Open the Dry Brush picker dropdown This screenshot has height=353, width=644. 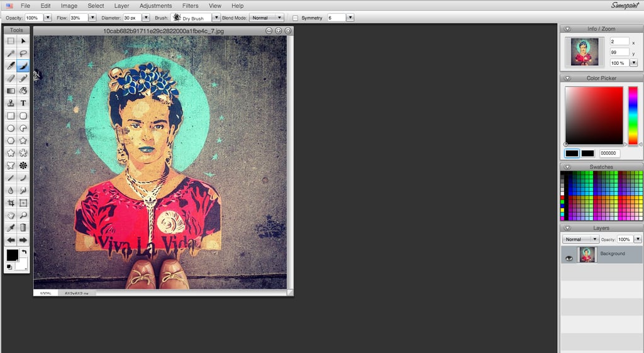[216, 18]
